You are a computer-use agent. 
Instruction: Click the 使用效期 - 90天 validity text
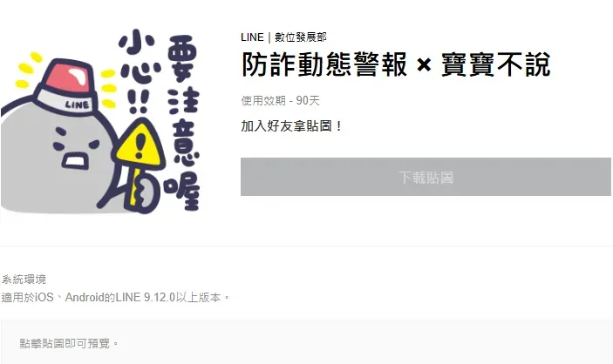tap(280, 101)
